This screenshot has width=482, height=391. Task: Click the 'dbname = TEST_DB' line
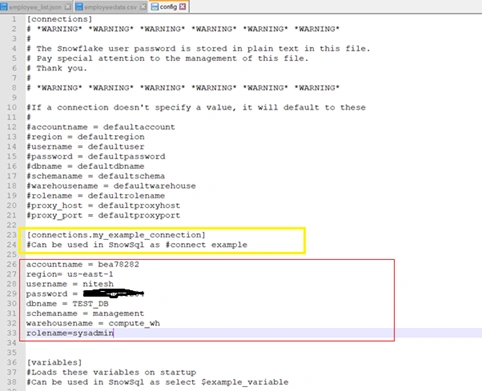(x=67, y=304)
